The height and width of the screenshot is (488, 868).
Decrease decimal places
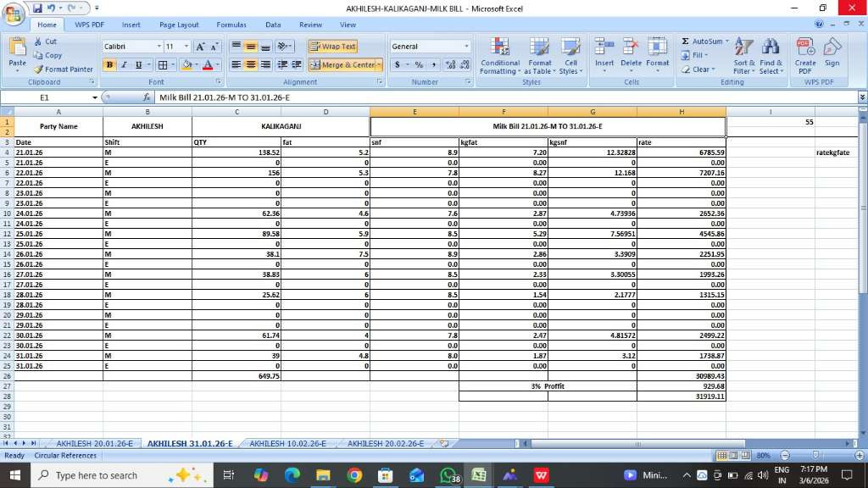[x=465, y=64]
